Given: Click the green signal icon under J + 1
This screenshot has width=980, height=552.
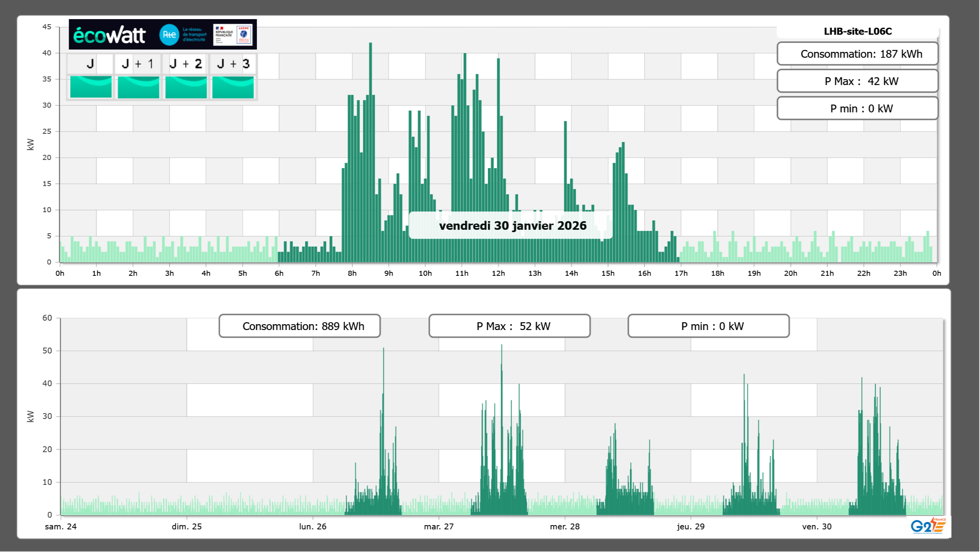Looking at the screenshot, I should click(x=139, y=87).
